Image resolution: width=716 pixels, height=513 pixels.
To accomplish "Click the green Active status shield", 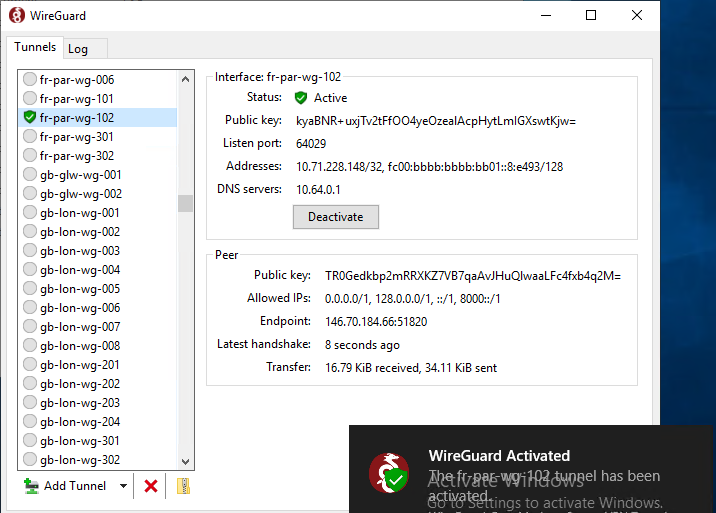I will [x=301, y=98].
